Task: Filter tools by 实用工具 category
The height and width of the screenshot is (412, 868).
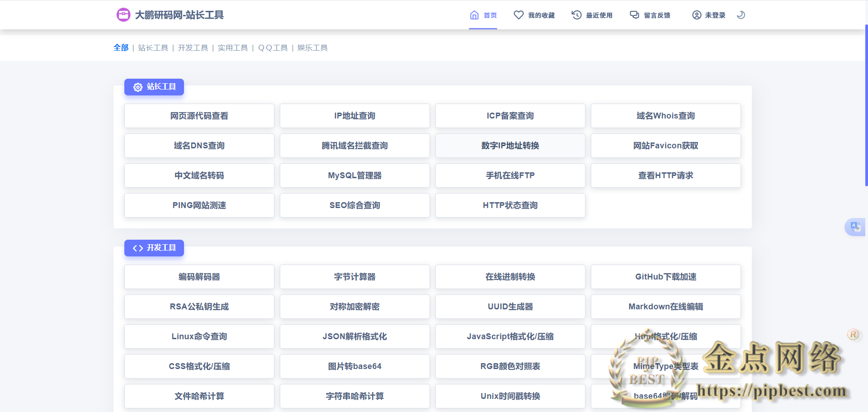Action: coord(232,47)
